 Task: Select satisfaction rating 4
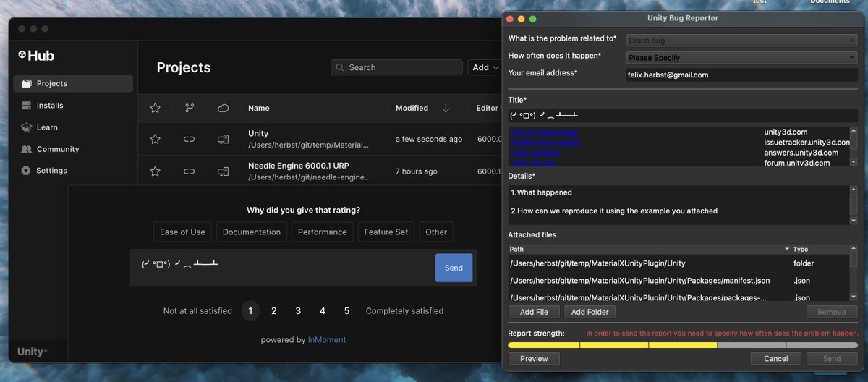323,311
